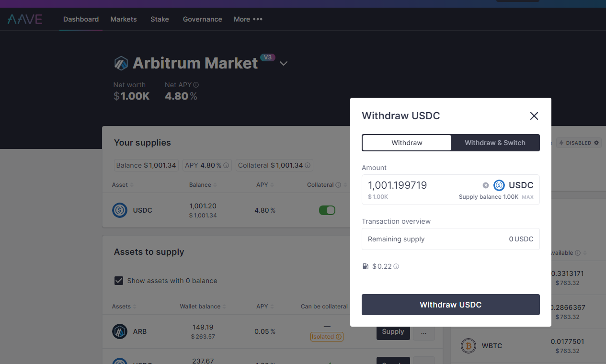Viewport: 606px width, 364px height.
Task: Clear the amount with the X icon
Action: pos(486,185)
